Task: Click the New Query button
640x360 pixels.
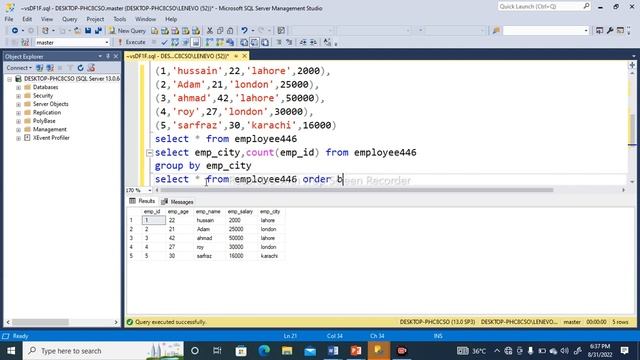Action: 127,31
